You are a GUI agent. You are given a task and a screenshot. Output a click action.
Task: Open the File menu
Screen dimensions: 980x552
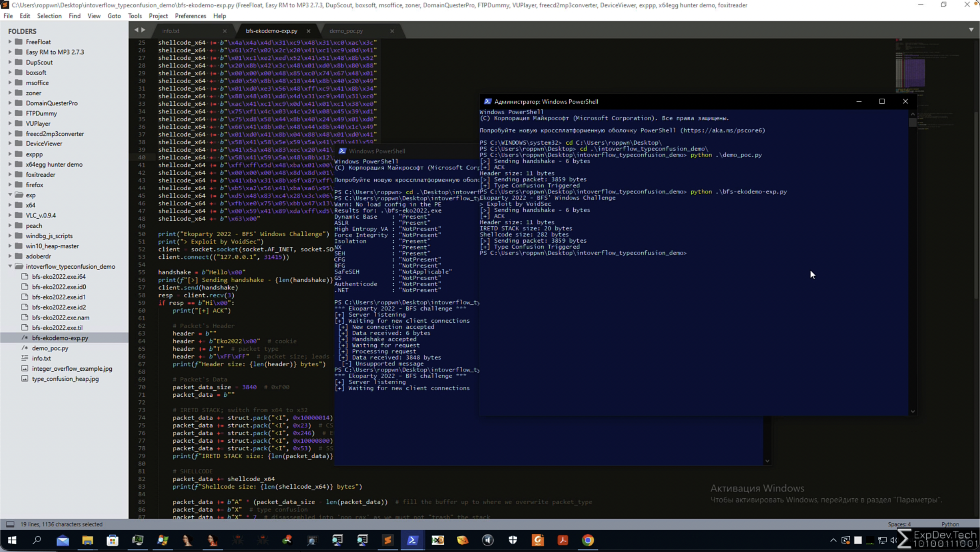[x=8, y=16]
